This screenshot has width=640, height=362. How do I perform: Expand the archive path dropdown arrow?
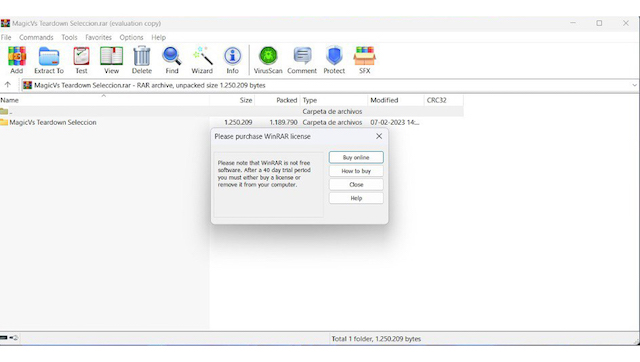[x=635, y=85]
